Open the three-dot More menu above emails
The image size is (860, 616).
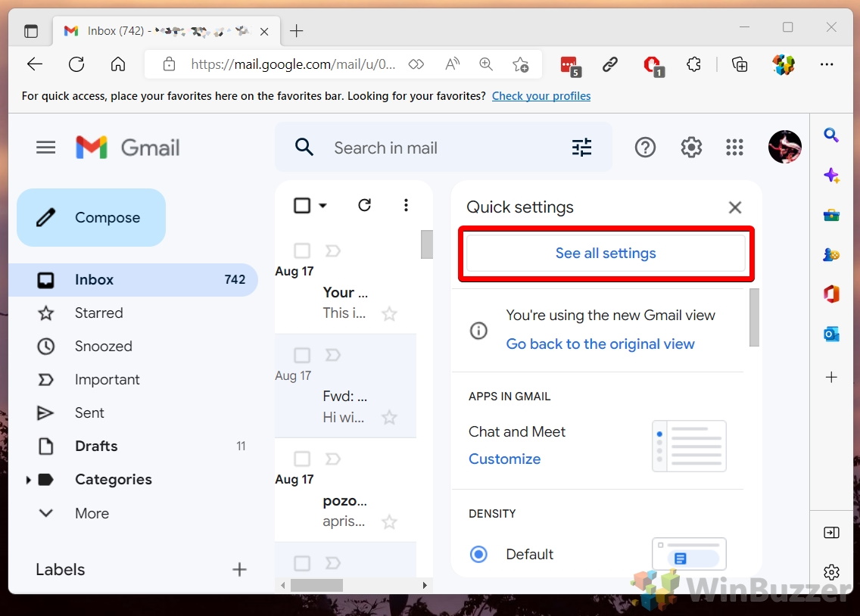(406, 206)
